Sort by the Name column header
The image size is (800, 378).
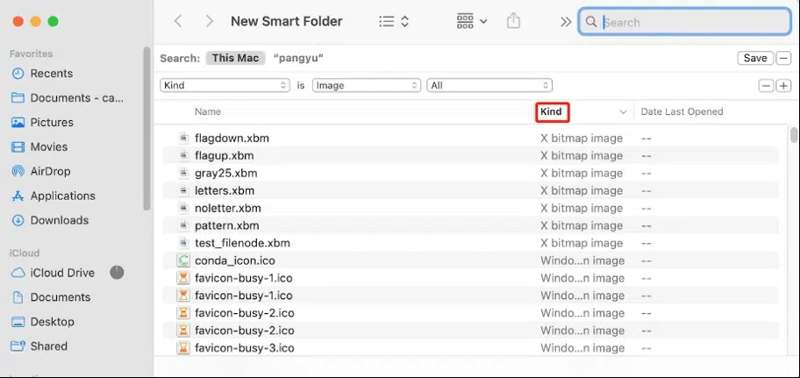pos(208,112)
